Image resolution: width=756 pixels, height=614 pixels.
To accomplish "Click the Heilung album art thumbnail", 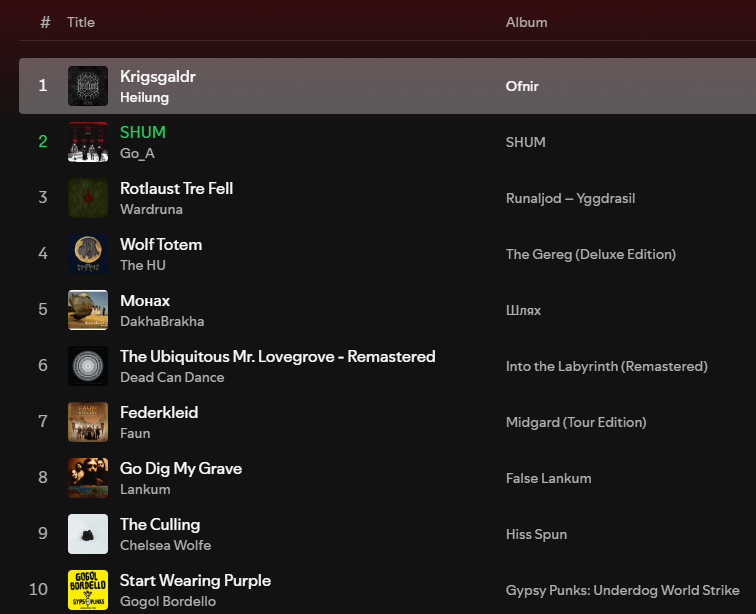I will point(88,86).
